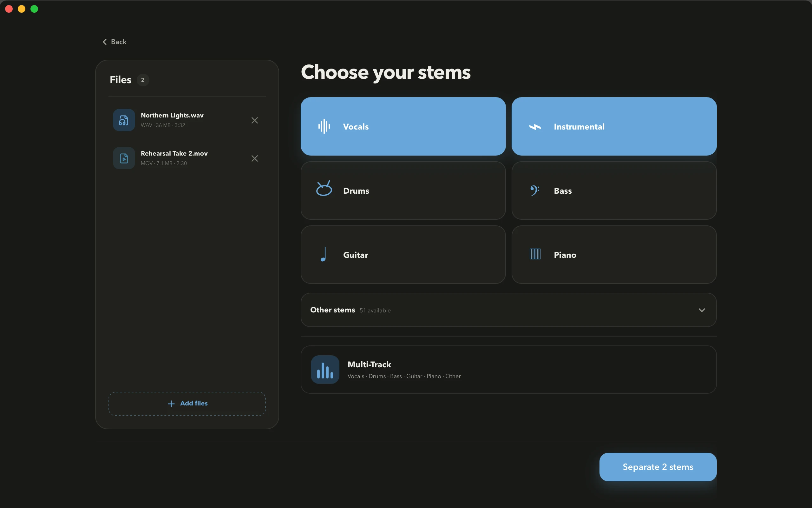812x508 pixels.
Task: Click the green fullscreen window button
Action: 34,9
